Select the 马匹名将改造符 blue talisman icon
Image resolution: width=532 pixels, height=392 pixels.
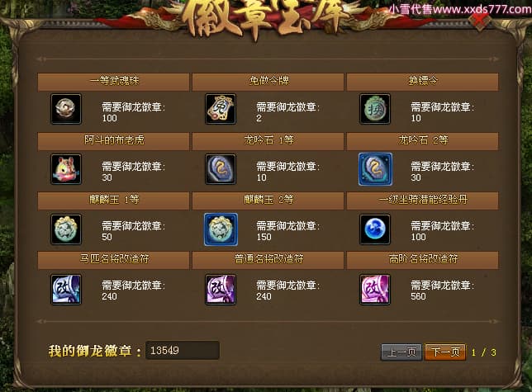66,290
